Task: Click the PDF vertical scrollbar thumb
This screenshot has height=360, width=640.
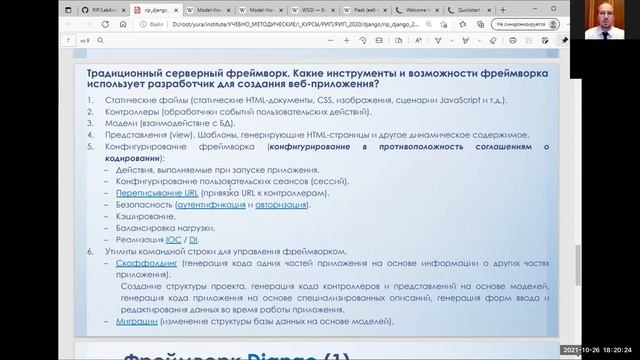Action: tap(578, 265)
